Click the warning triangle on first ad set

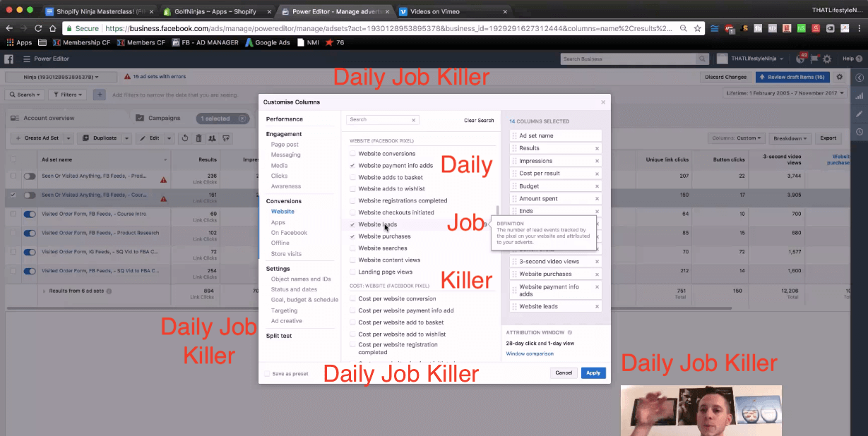tap(164, 180)
